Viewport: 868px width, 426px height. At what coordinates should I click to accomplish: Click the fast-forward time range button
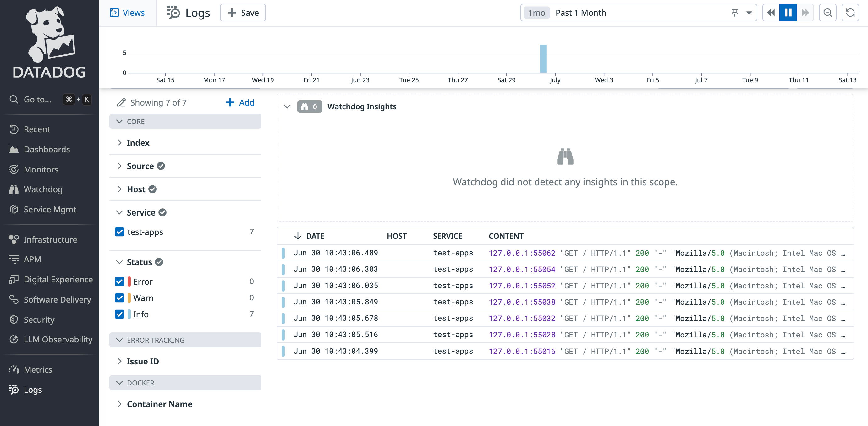click(805, 13)
